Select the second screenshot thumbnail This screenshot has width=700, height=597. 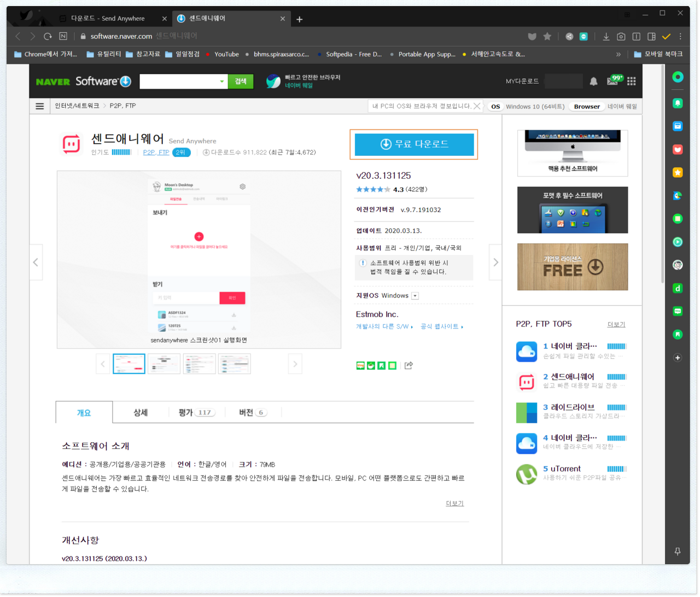click(x=164, y=364)
